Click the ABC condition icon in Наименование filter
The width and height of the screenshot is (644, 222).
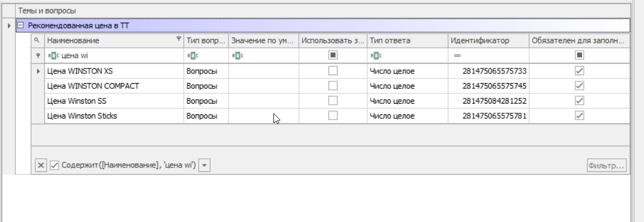pos(54,56)
